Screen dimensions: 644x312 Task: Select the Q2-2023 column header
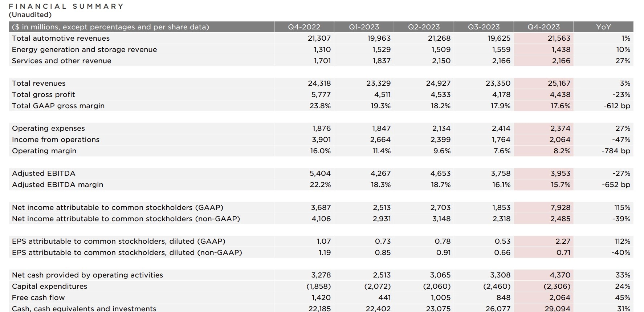(x=424, y=27)
